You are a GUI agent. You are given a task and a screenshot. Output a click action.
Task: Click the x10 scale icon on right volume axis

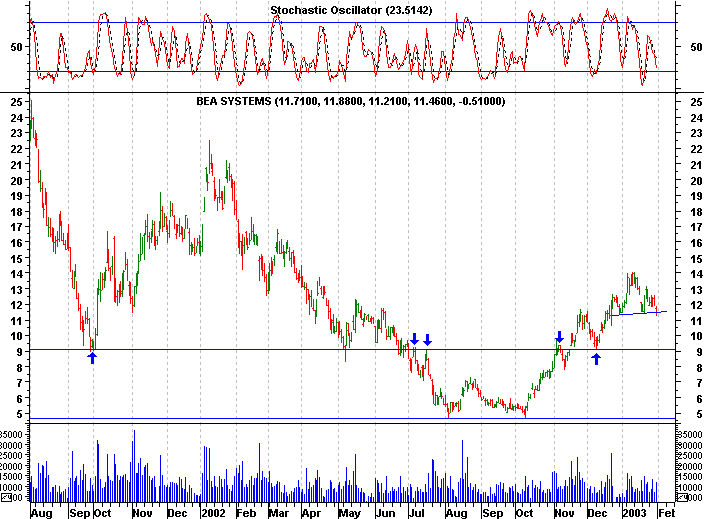[x=683, y=497]
